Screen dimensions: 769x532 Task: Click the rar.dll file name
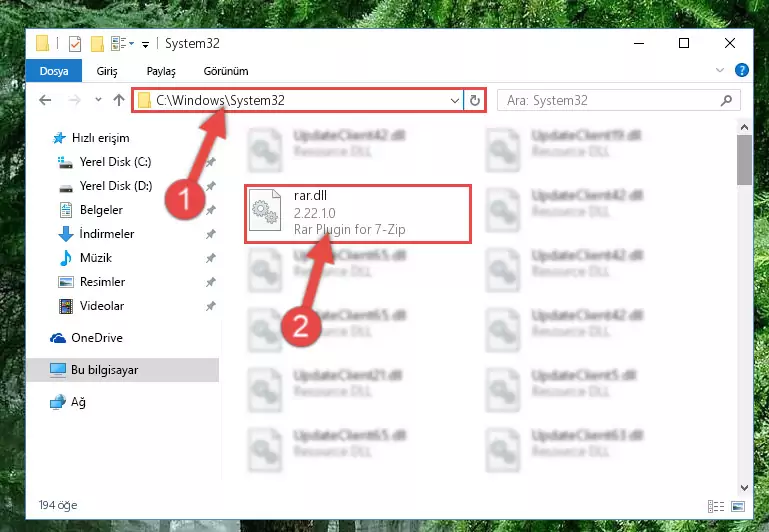pyautogui.click(x=310, y=196)
